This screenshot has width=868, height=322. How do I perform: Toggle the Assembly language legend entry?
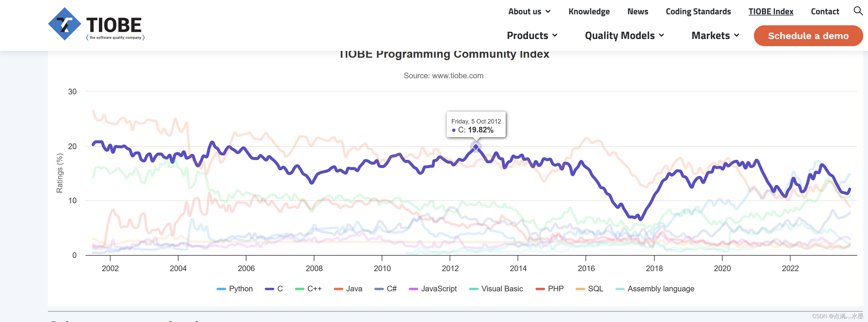click(655, 289)
